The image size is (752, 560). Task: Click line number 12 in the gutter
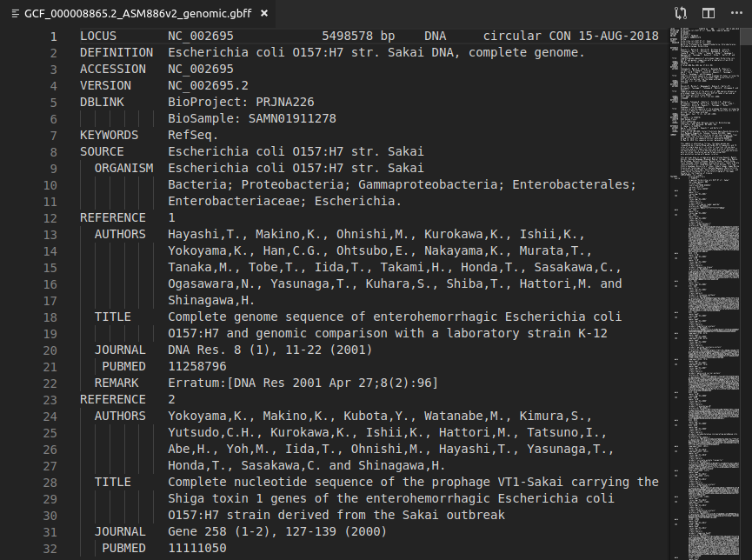(50, 217)
